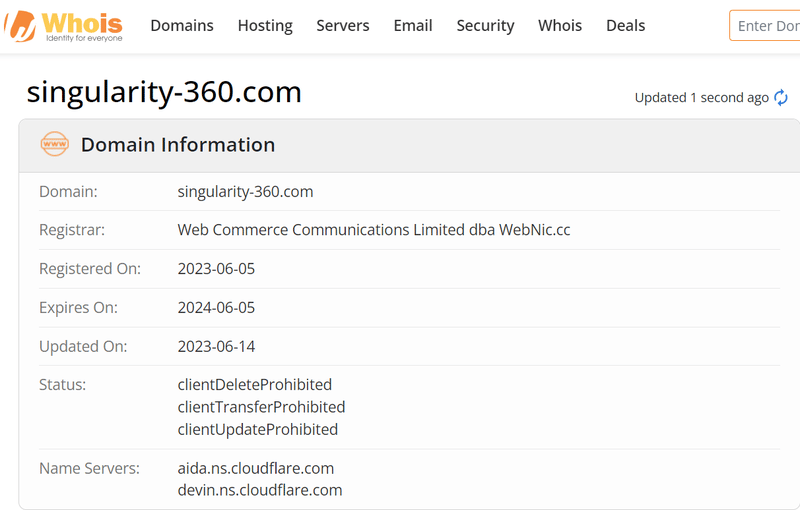Focus the Enter Domain search field
800x510 pixels.
point(765,26)
